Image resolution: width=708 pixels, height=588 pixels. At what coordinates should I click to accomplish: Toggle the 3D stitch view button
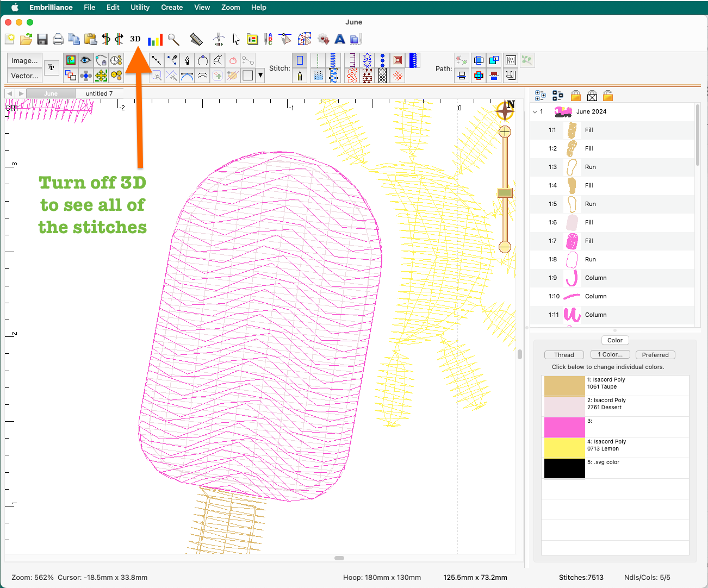point(135,39)
